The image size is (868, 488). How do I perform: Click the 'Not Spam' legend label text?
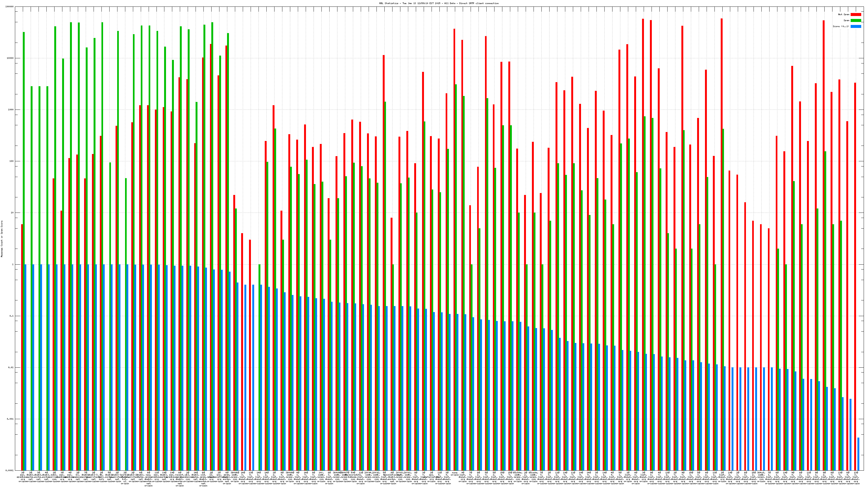point(844,14)
